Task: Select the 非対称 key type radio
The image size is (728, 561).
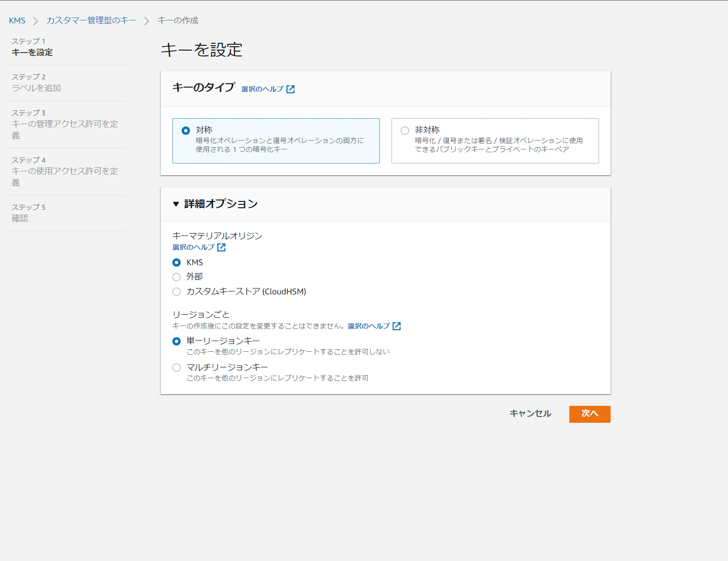Action: point(405,130)
